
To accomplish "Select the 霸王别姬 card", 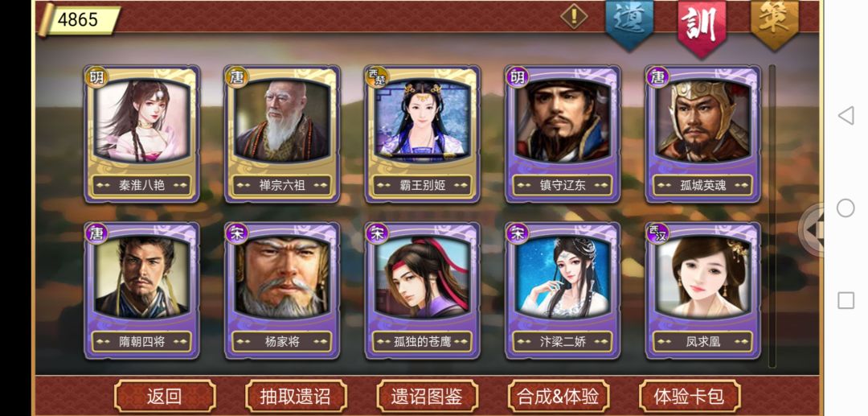I will pyautogui.click(x=423, y=134).
